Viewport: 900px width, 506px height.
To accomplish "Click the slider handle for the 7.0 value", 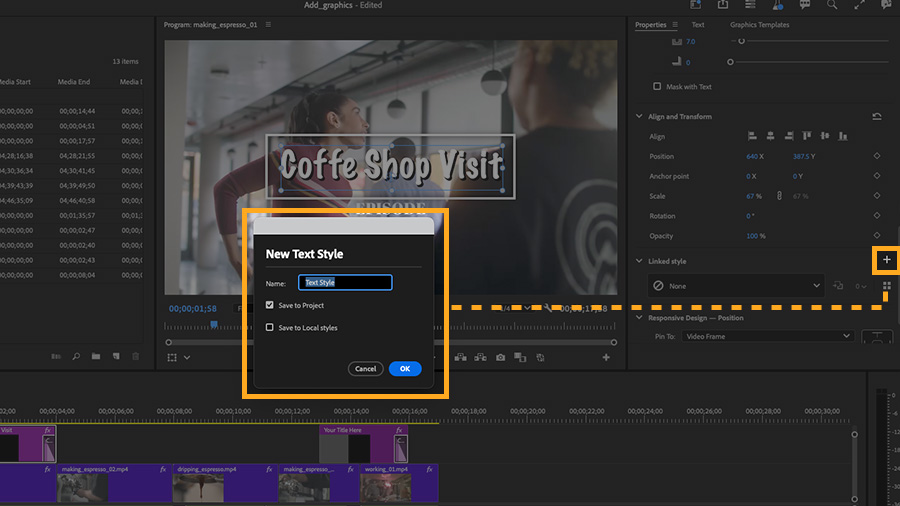I will tap(742, 41).
